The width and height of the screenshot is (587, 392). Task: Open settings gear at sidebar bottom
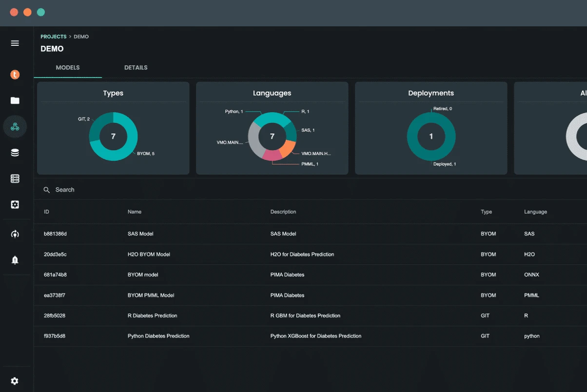tap(15, 381)
